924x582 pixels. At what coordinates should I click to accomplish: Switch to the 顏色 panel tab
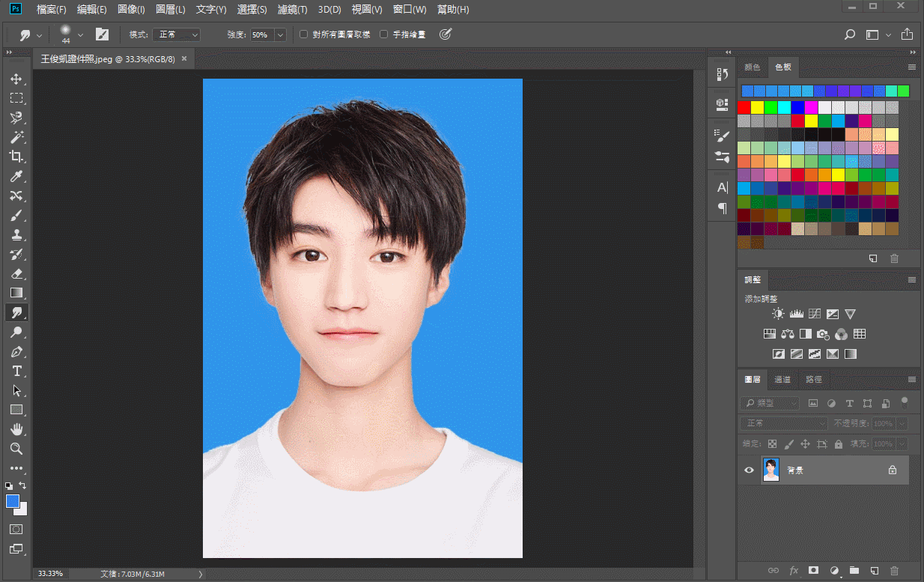click(x=752, y=67)
